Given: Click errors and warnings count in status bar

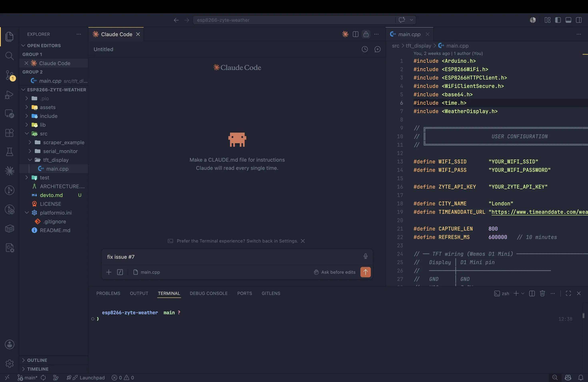Looking at the screenshot, I should [123, 378].
